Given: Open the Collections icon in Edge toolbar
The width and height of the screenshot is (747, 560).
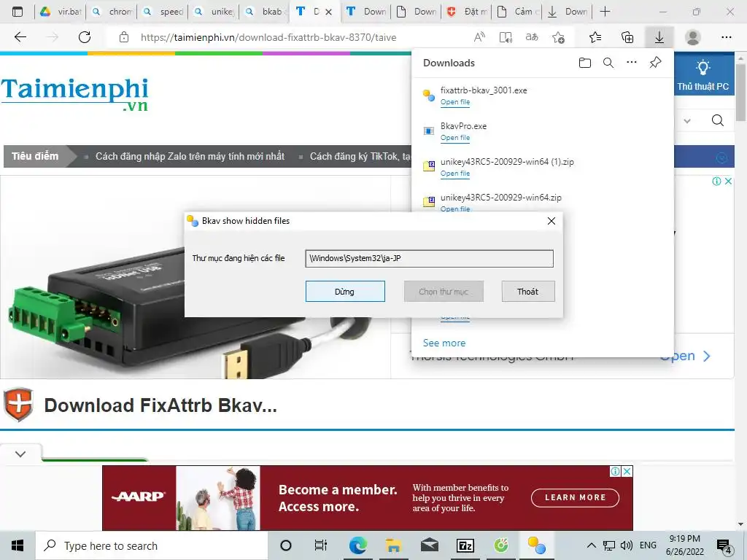Looking at the screenshot, I should (x=627, y=37).
